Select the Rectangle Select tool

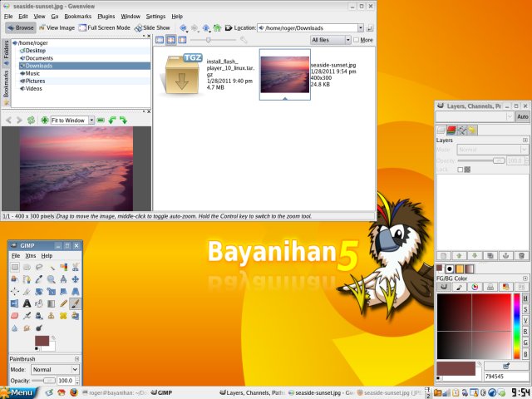[15, 267]
